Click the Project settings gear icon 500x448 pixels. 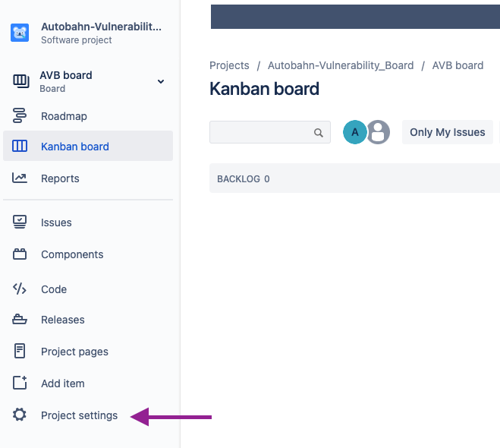coord(20,415)
